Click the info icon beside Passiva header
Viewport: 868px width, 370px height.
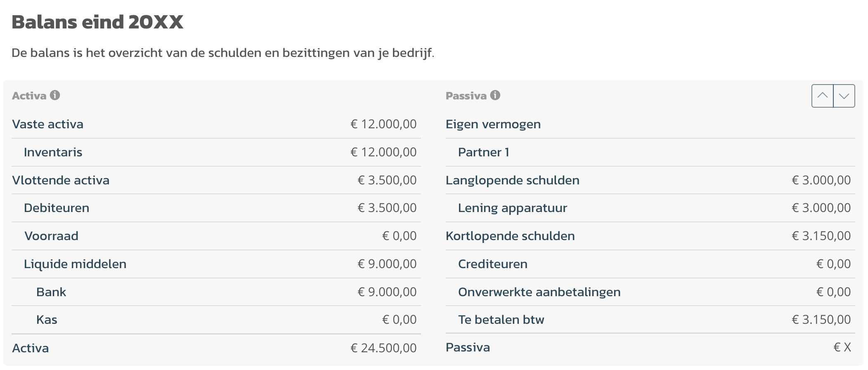pyautogui.click(x=495, y=95)
